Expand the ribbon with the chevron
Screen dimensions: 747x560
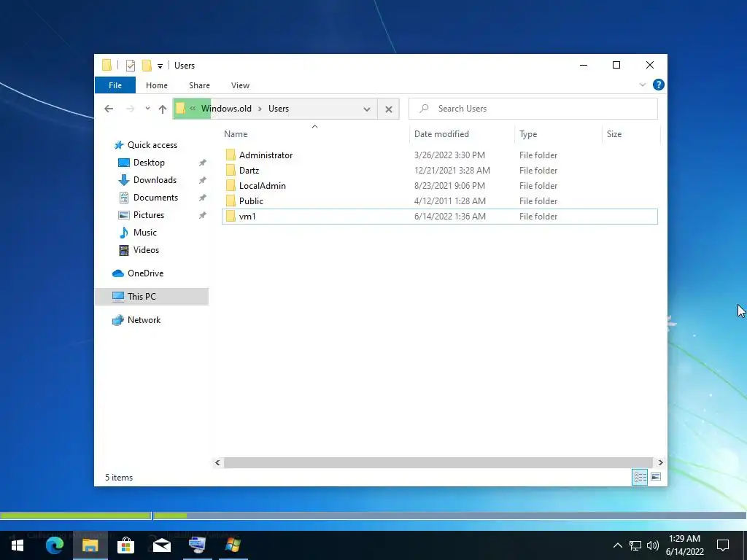click(642, 85)
